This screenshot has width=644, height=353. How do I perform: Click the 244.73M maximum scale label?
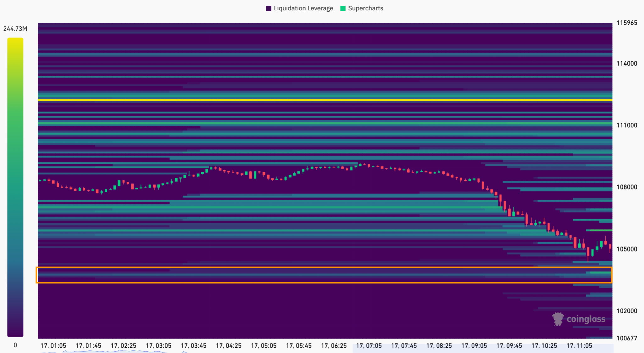15,29
